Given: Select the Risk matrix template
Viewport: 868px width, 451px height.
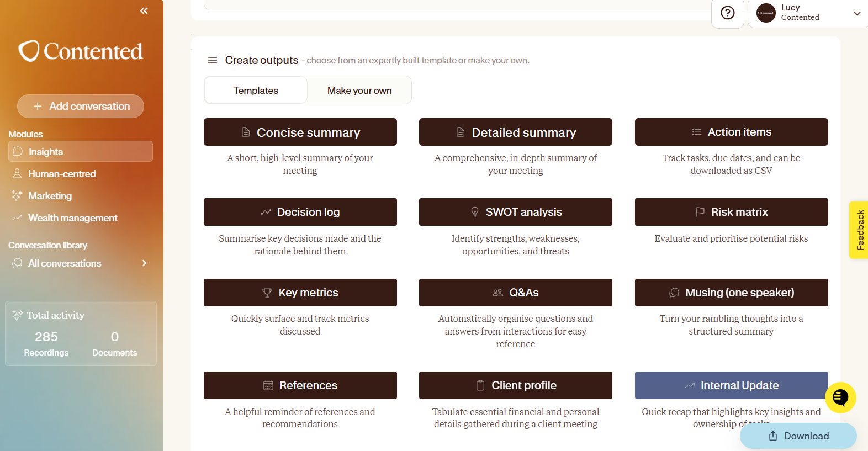Looking at the screenshot, I should point(732,212).
